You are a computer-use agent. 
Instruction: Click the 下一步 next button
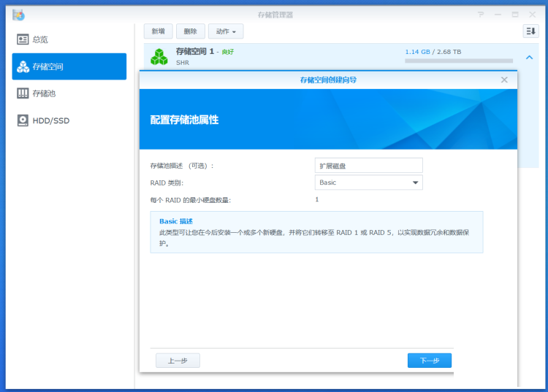(430, 361)
